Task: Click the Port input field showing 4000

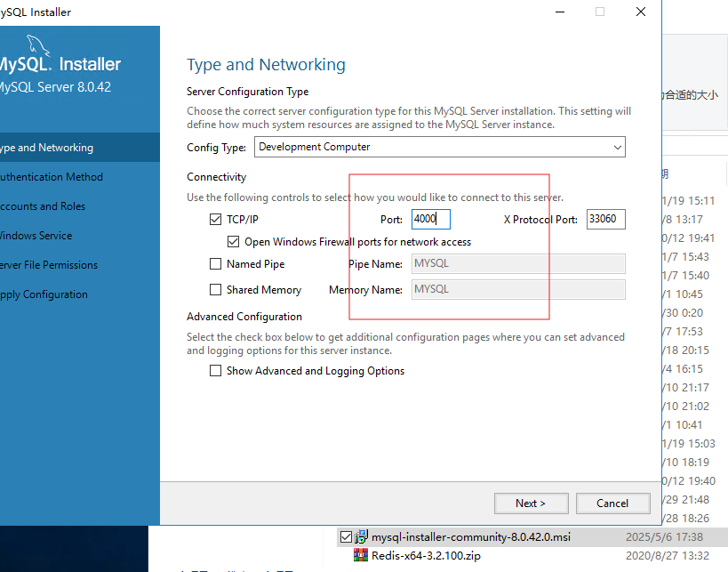Action: tap(431, 219)
